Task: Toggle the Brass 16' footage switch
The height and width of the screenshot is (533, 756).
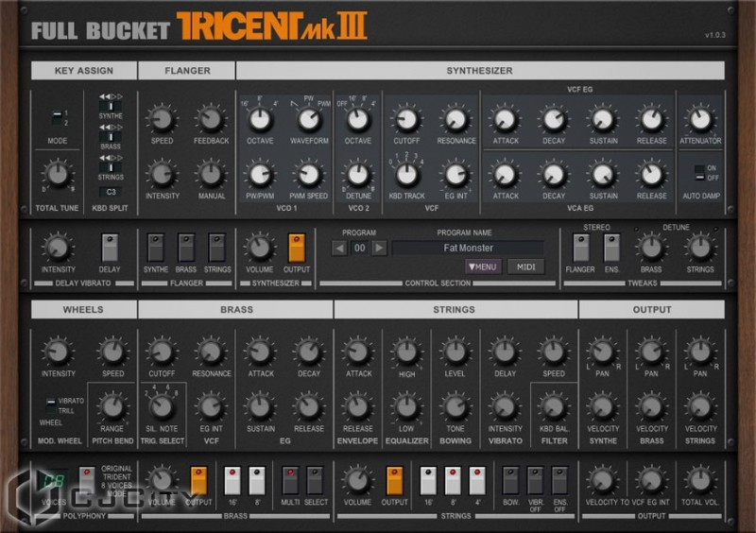Action: pyautogui.click(x=232, y=480)
